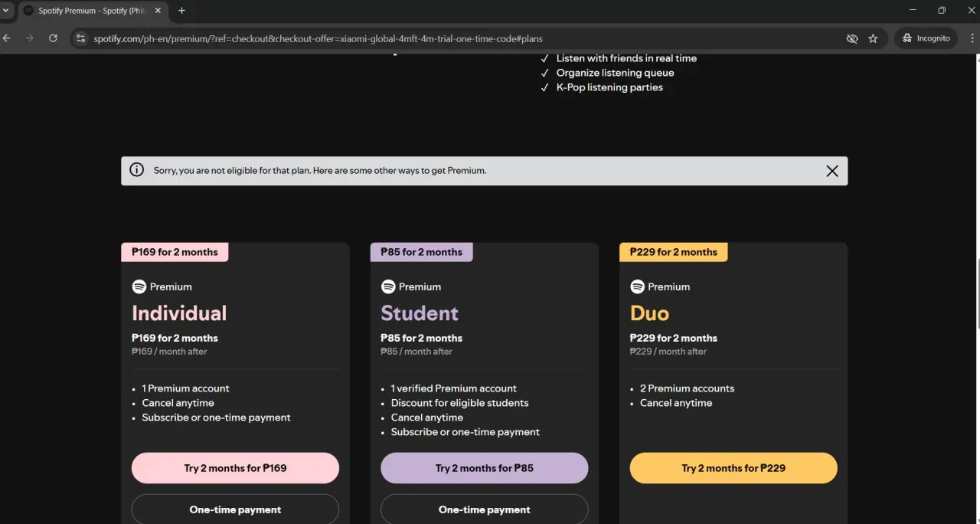Image resolution: width=980 pixels, height=524 pixels.
Task: Click the Student plan heading
Action: tap(420, 313)
